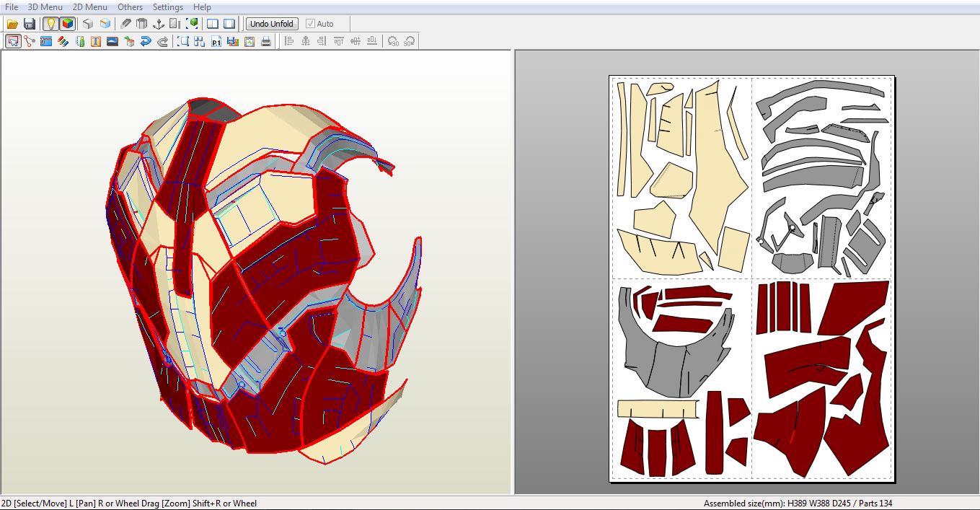Click the fit-to-window green cube icon
Image resolution: width=980 pixels, height=510 pixels.
(x=192, y=24)
